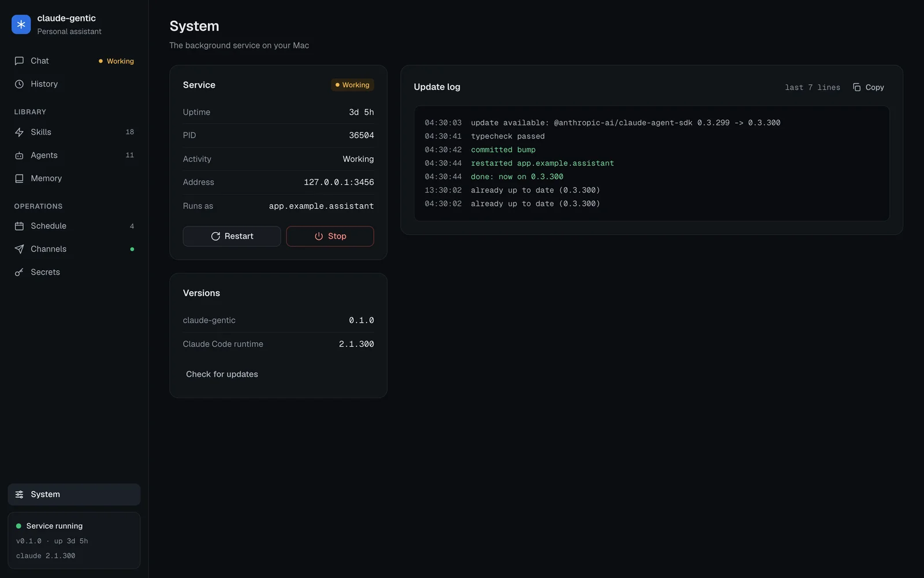Image resolution: width=924 pixels, height=578 pixels.
Task: Click the Copy clipboard icon in Update log
Action: click(x=856, y=87)
